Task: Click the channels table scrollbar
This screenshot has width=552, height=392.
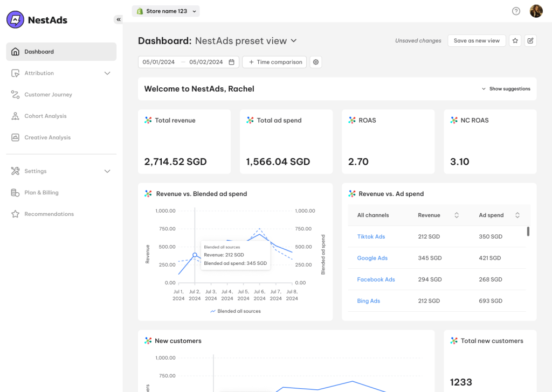Action: 528,232
